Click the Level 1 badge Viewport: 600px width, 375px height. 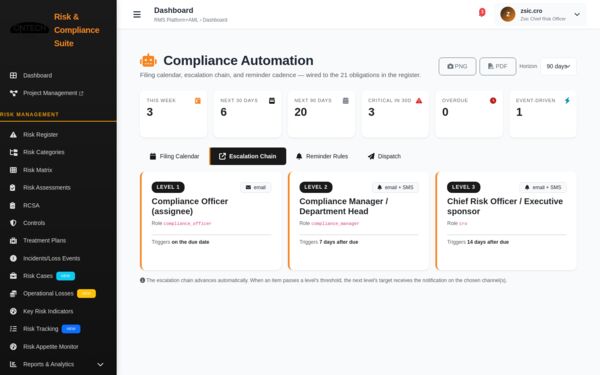tap(168, 187)
